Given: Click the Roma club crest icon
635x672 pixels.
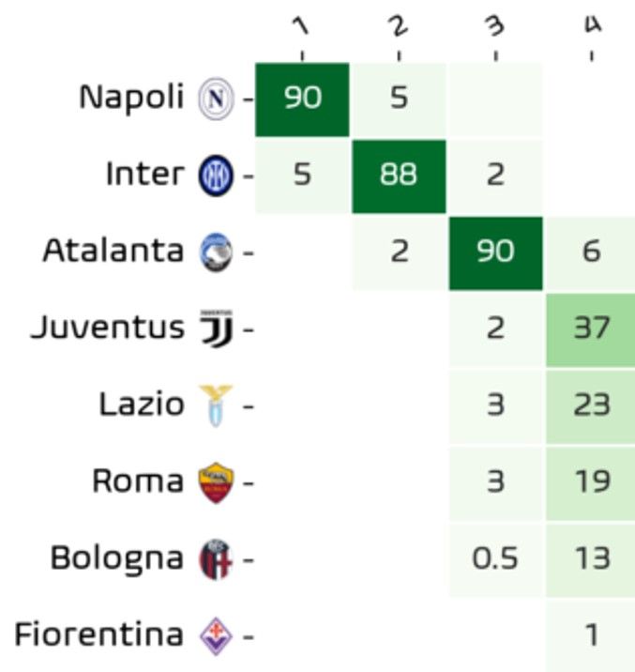Looking at the screenshot, I should tap(215, 483).
